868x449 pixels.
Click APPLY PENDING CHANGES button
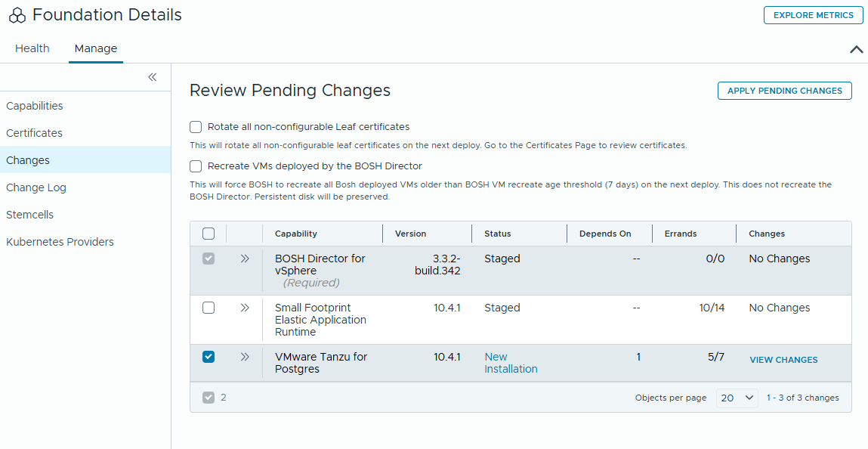tap(784, 91)
